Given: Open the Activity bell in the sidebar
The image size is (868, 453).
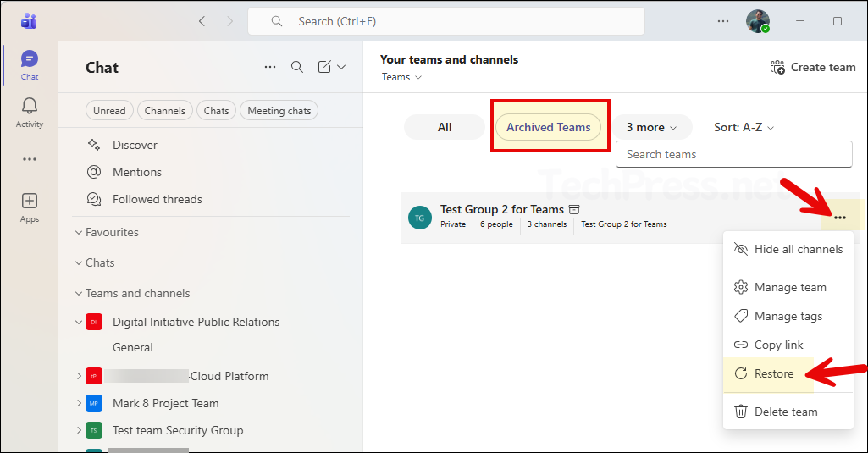Looking at the screenshot, I should 30,113.
